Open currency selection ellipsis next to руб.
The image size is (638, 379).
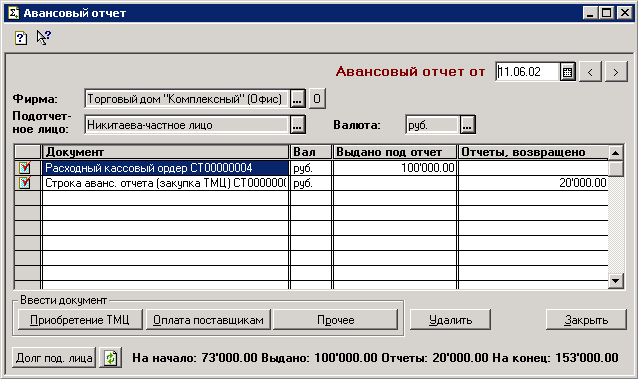[x=468, y=125]
